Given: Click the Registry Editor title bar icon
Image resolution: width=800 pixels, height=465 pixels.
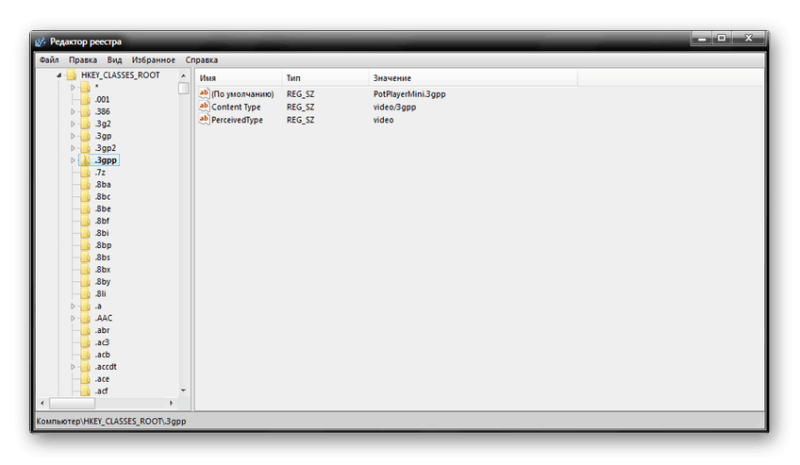Looking at the screenshot, I should pos(41,41).
